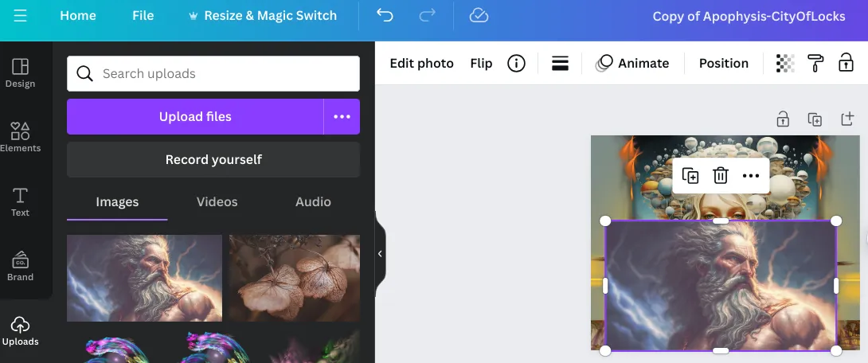Click duplicate icon in floating toolbar

tap(690, 176)
